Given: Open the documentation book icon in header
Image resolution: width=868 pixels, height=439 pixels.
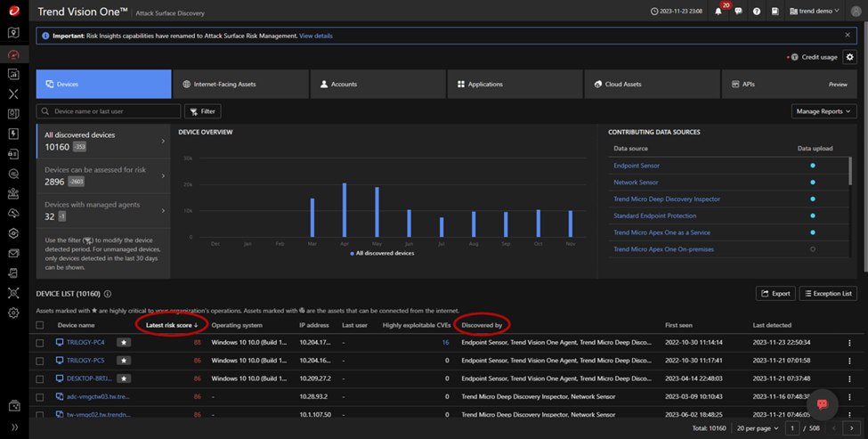Looking at the screenshot, I should click(x=775, y=11).
